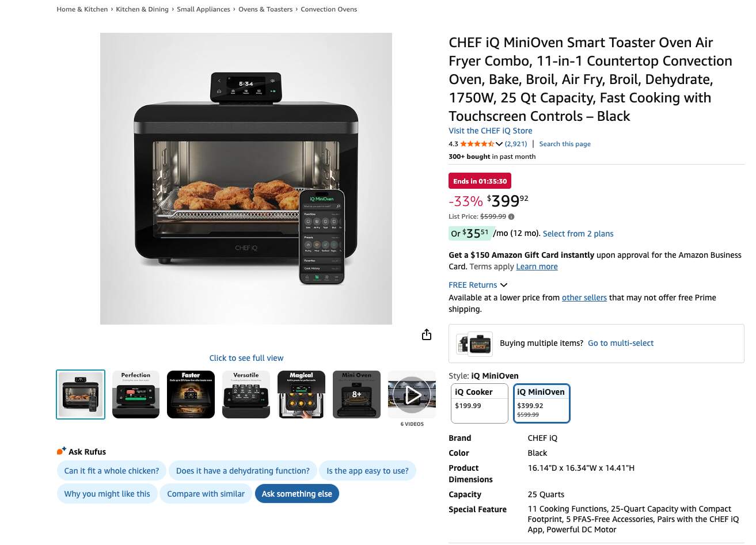The height and width of the screenshot is (545, 756).
Task: Go to Convection Ovens breadcrumb
Action: [329, 9]
